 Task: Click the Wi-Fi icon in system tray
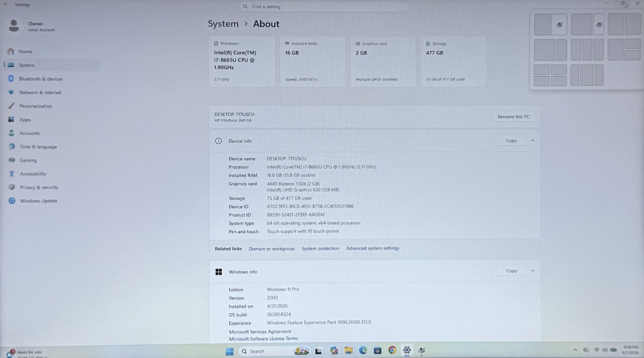(x=597, y=350)
